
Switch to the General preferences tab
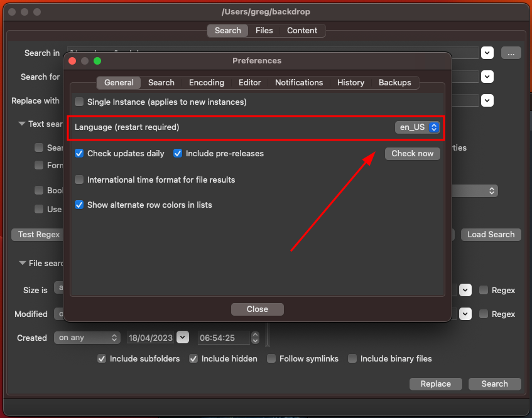coord(119,82)
